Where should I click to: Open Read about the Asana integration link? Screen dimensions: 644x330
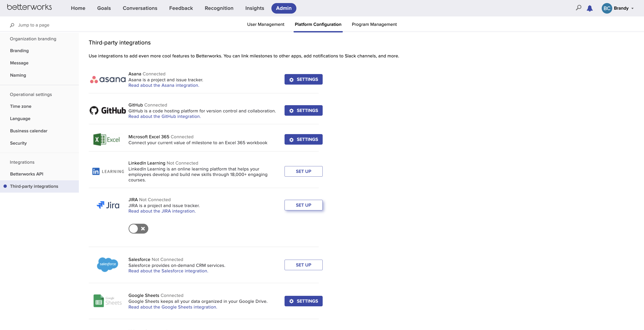click(x=164, y=85)
